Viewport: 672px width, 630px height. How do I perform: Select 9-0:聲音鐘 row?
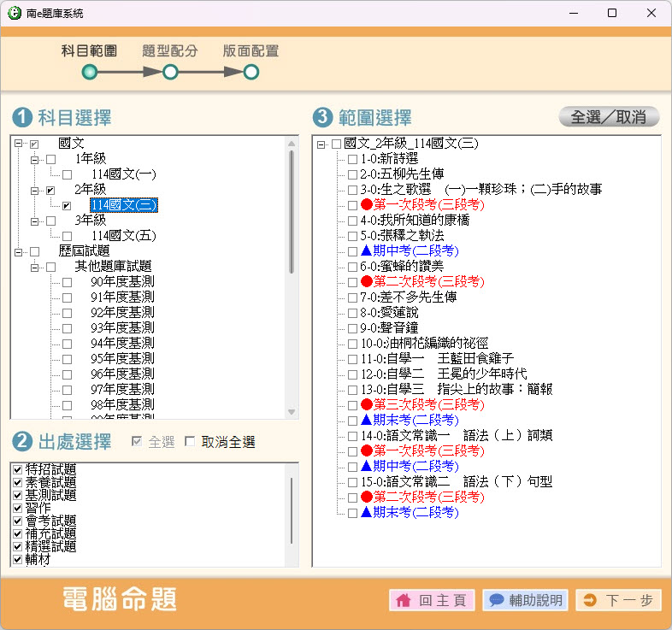tap(389, 328)
